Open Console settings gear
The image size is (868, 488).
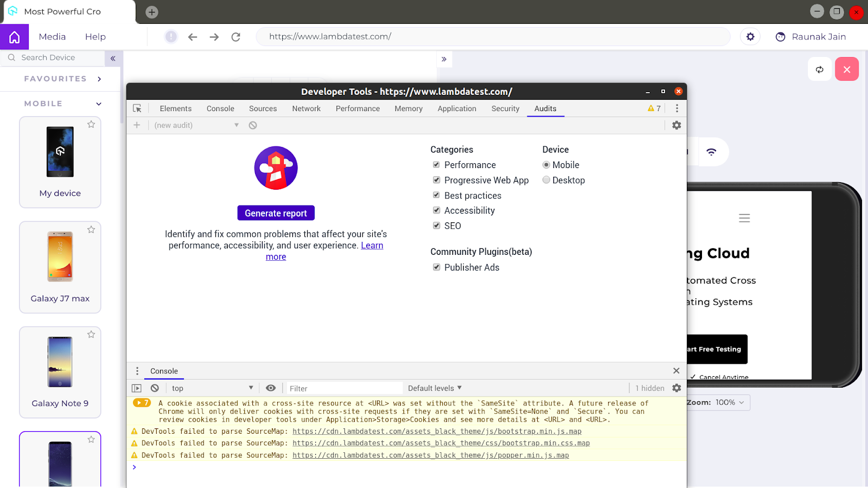coord(676,388)
